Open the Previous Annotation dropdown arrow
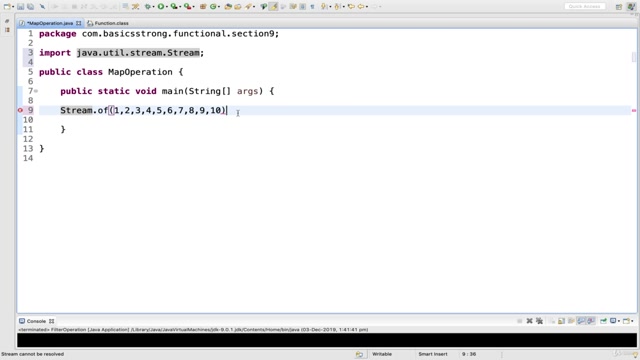640x360 pixels. [x=344, y=7]
